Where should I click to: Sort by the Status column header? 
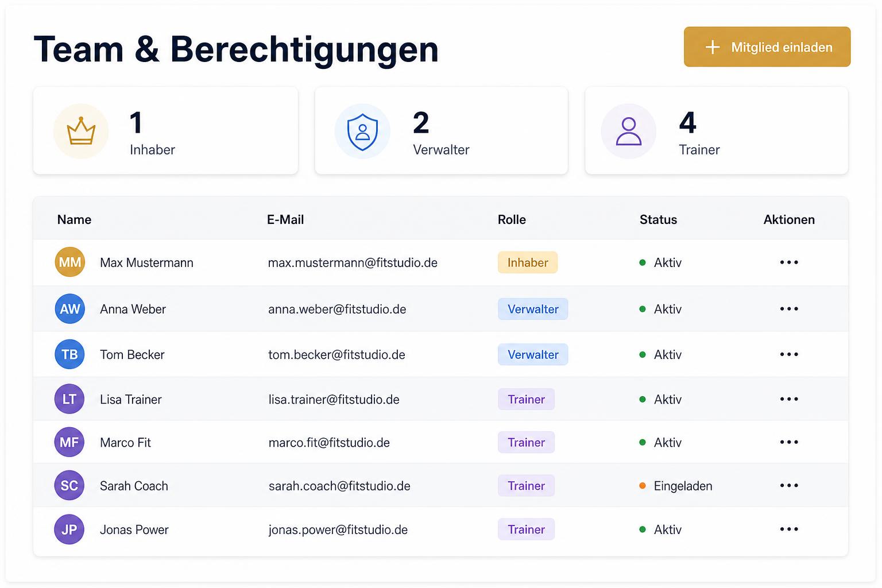[658, 219]
